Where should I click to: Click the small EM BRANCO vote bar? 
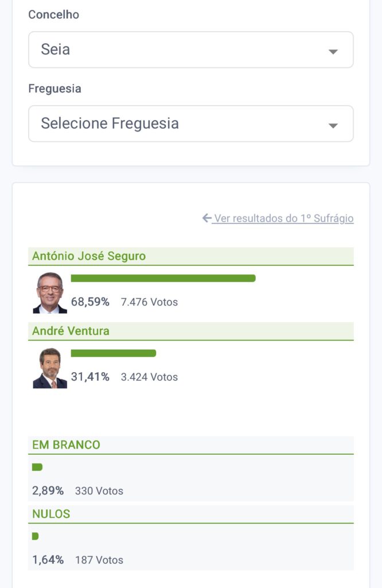(x=37, y=467)
